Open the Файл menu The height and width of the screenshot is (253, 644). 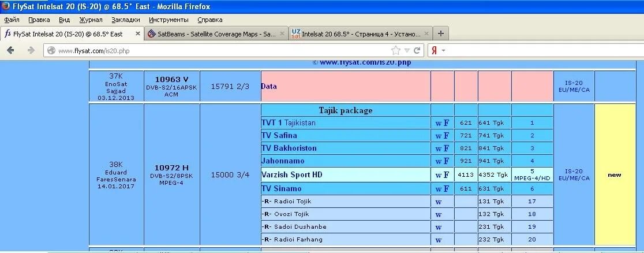[x=12, y=20]
